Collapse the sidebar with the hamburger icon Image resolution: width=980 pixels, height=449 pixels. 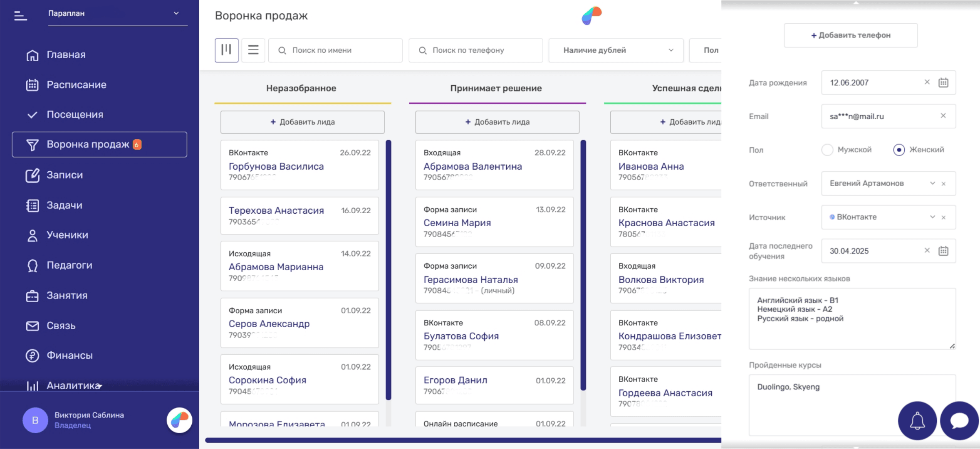point(20,16)
